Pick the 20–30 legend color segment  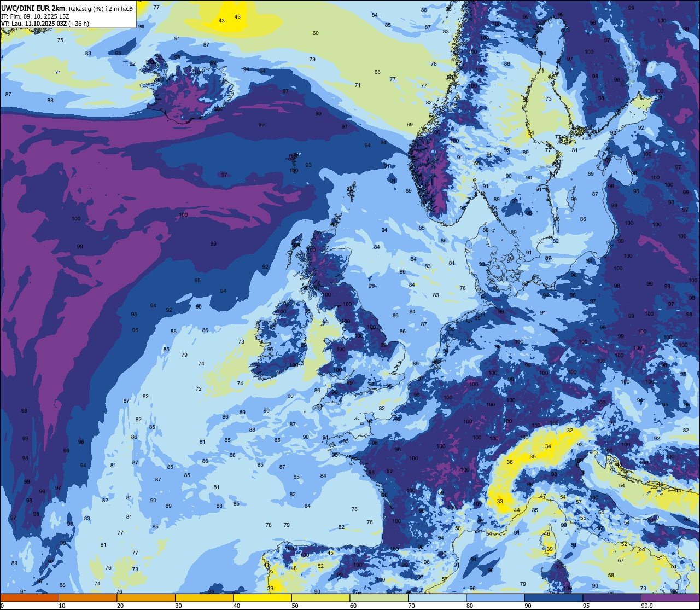pyautogui.click(x=146, y=597)
